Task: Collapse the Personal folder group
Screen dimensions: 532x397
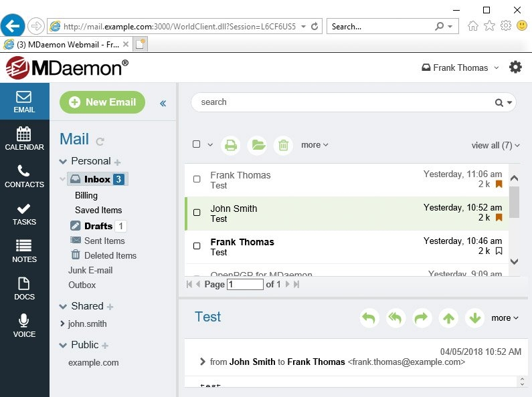Action: coord(63,161)
